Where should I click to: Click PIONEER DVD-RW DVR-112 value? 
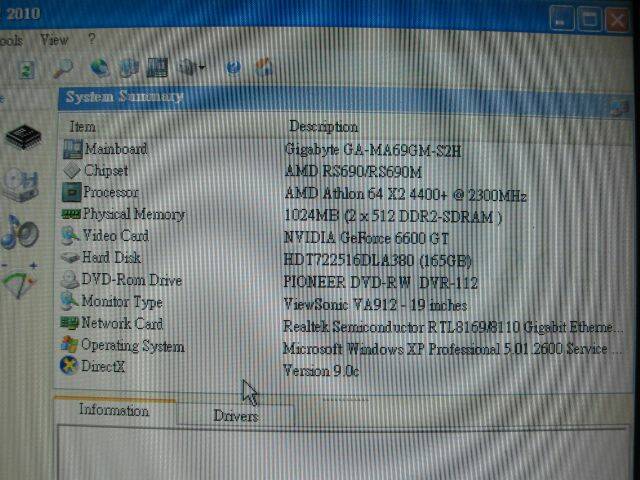point(380,282)
